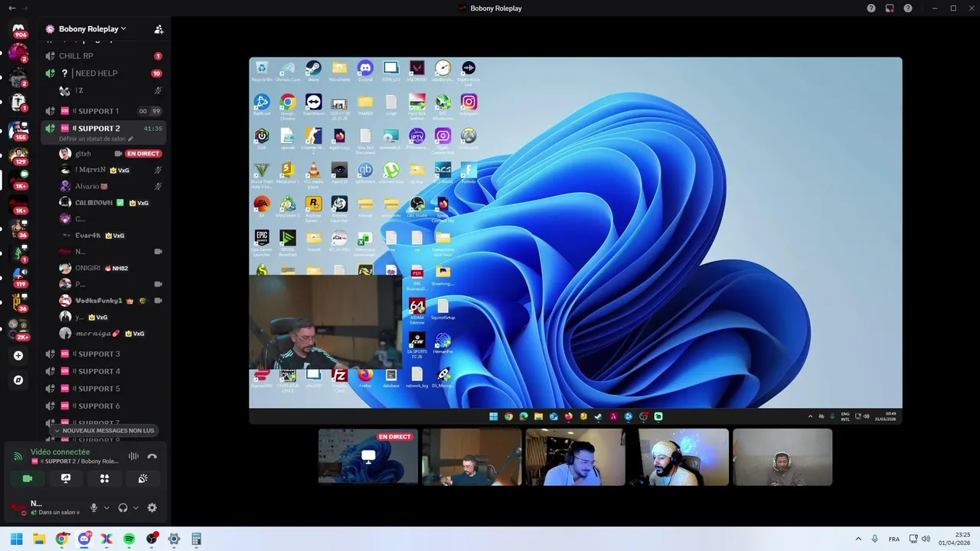Open server with 155 badge
This screenshot has height=551, width=980.
(18, 132)
